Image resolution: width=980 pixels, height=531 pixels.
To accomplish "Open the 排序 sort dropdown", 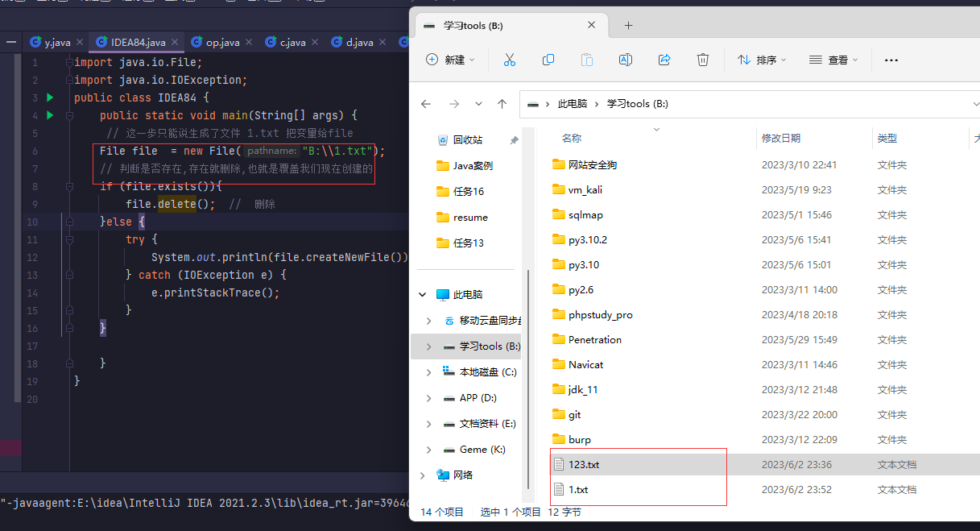I will [x=762, y=60].
